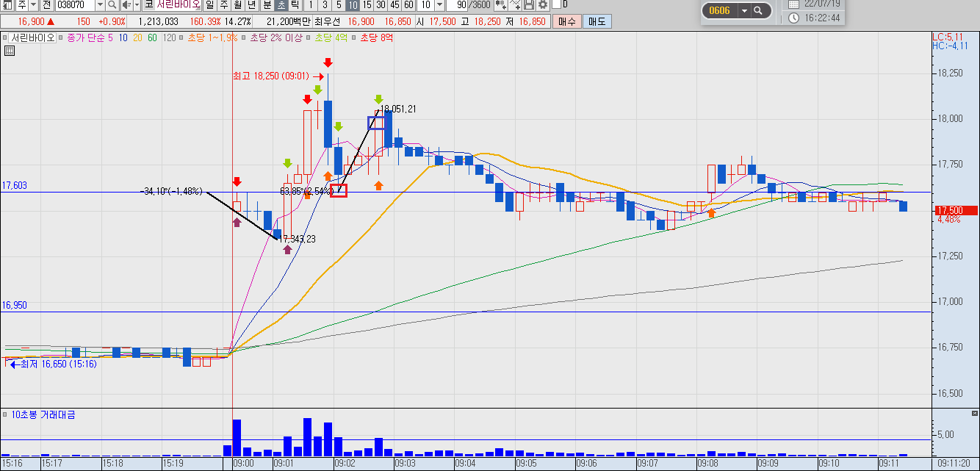The width and height of the screenshot is (980, 471).
Task: Toggle the 초당 1~1.9% indicator legend
Action: click(212, 37)
